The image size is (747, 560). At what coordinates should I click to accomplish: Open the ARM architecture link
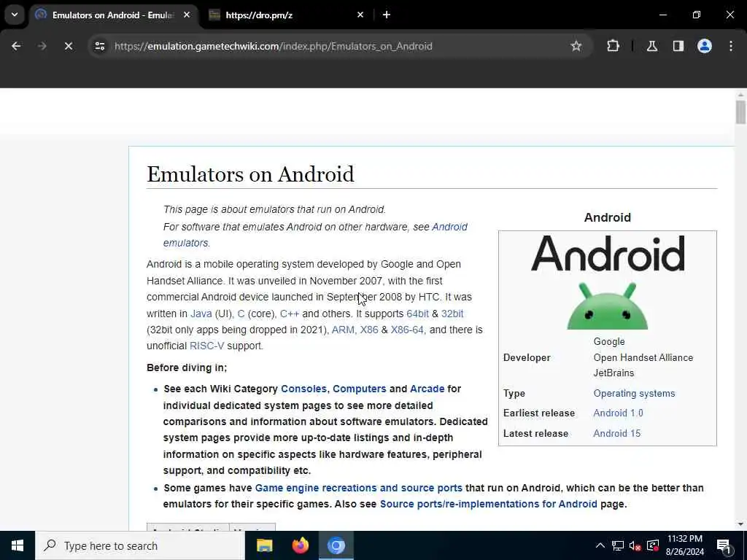(x=343, y=330)
